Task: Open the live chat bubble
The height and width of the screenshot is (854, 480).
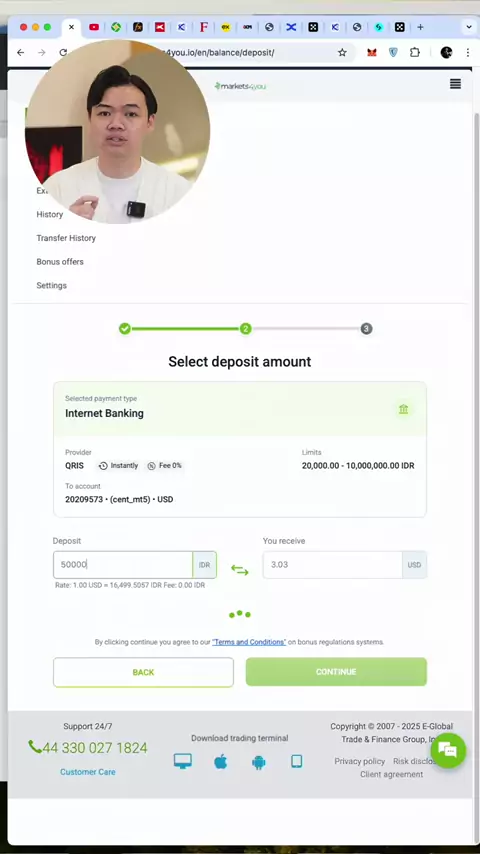Action: tap(448, 751)
